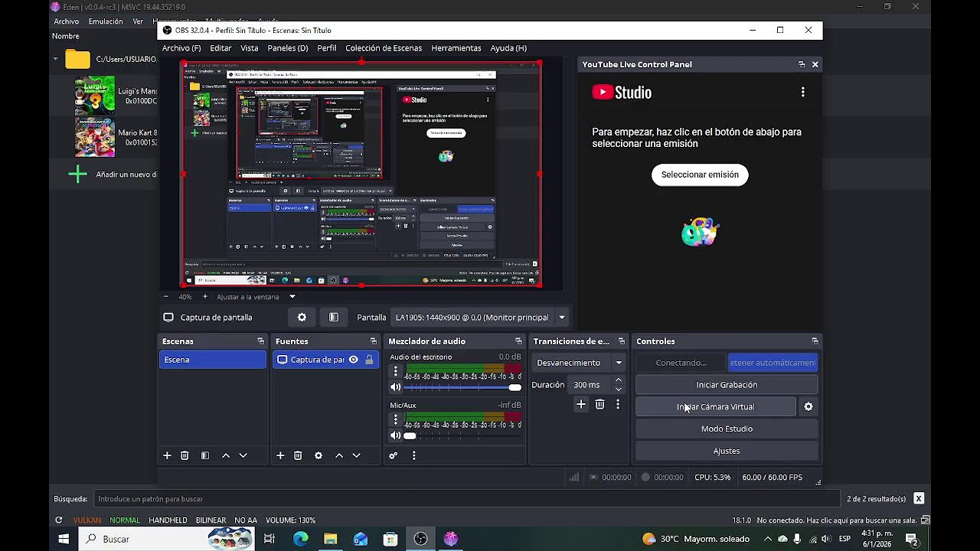Clear Eden search with X button
This screenshot has height=551, width=980.
coord(919,499)
